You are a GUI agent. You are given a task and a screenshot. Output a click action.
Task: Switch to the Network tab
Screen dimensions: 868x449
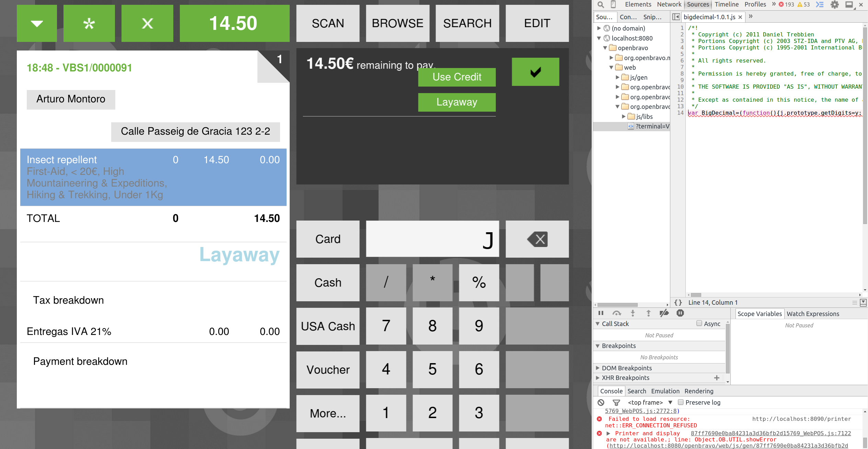(x=669, y=4)
